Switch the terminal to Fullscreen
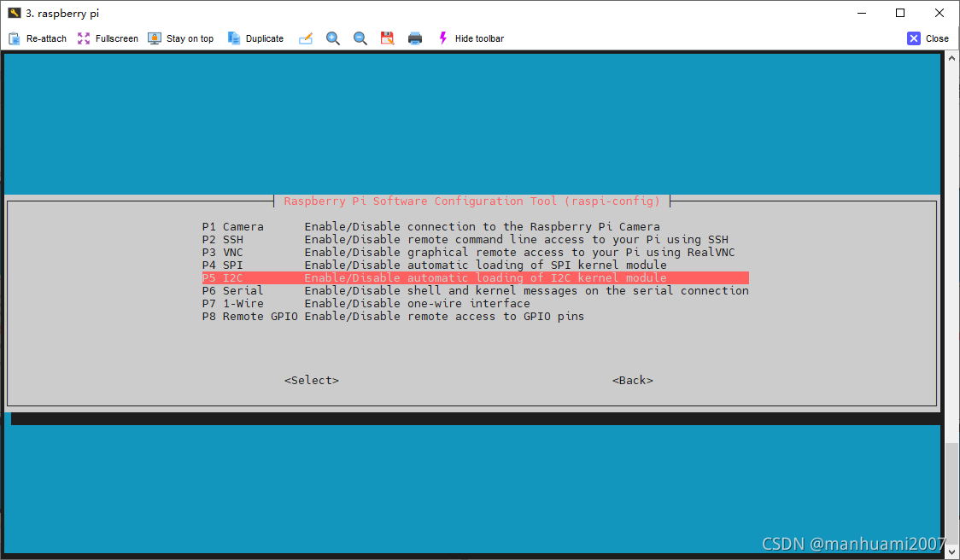 coord(108,38)
